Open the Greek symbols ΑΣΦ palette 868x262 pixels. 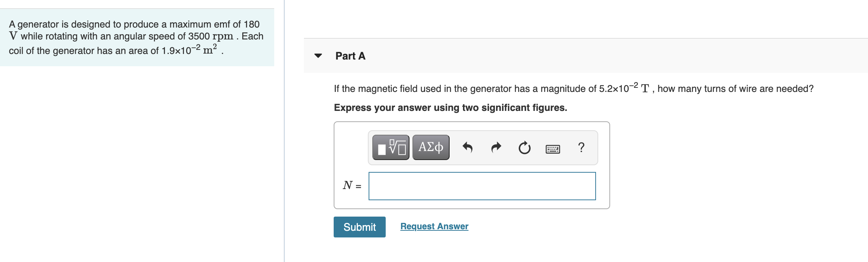(431, 147)
